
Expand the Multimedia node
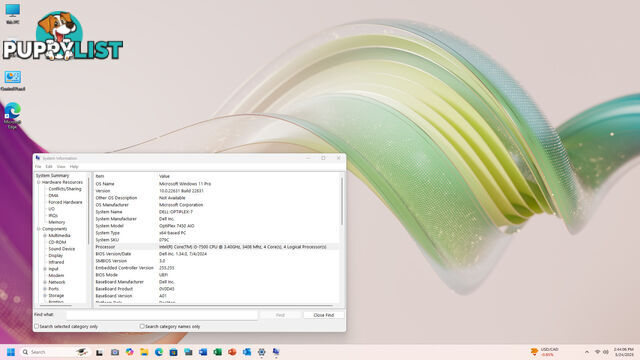[45, 236]
